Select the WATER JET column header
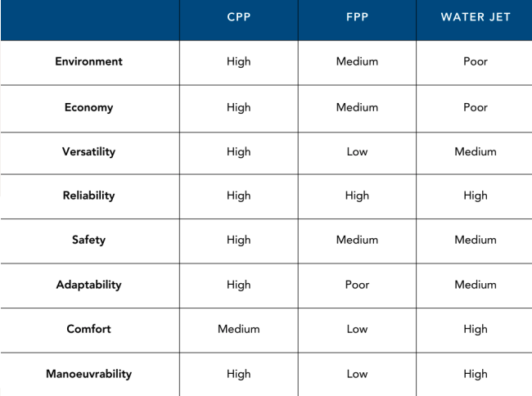This screenshot has width=532, height=396. (476, 17)
